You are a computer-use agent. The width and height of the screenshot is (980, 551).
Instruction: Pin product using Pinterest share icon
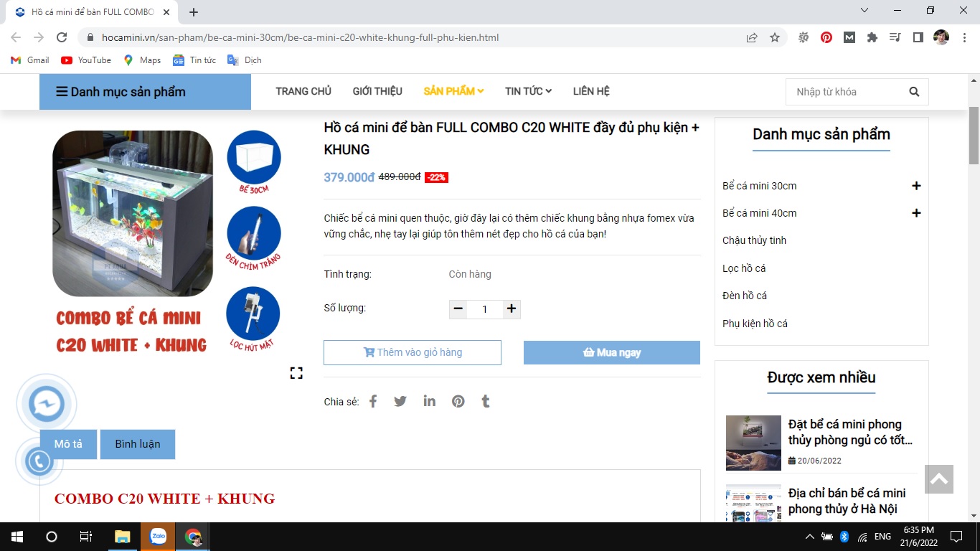(458, 402)
